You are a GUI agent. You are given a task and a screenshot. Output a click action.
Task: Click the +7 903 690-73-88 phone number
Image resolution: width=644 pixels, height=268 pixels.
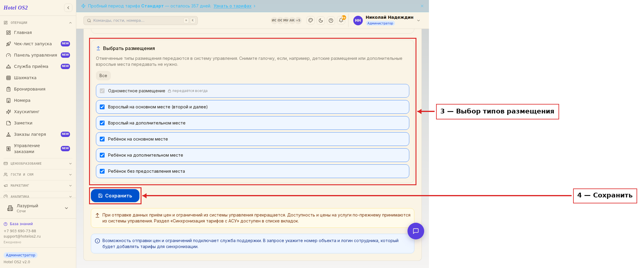click(x=20, y=231)
